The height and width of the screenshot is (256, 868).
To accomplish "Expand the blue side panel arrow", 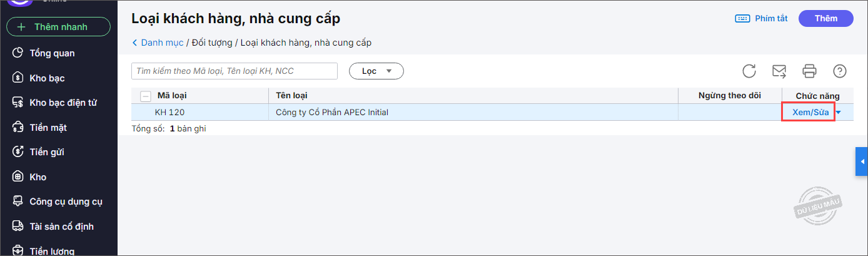I will pos(862,162).
